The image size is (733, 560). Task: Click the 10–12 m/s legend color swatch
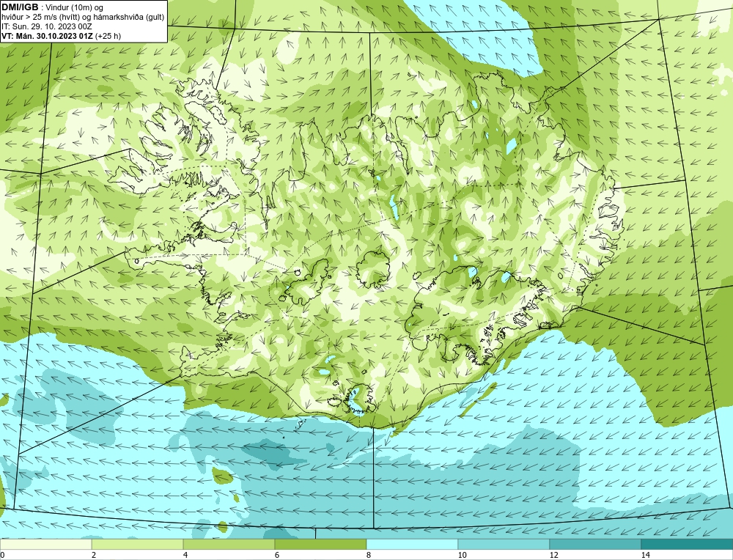[x=504, y=544]
